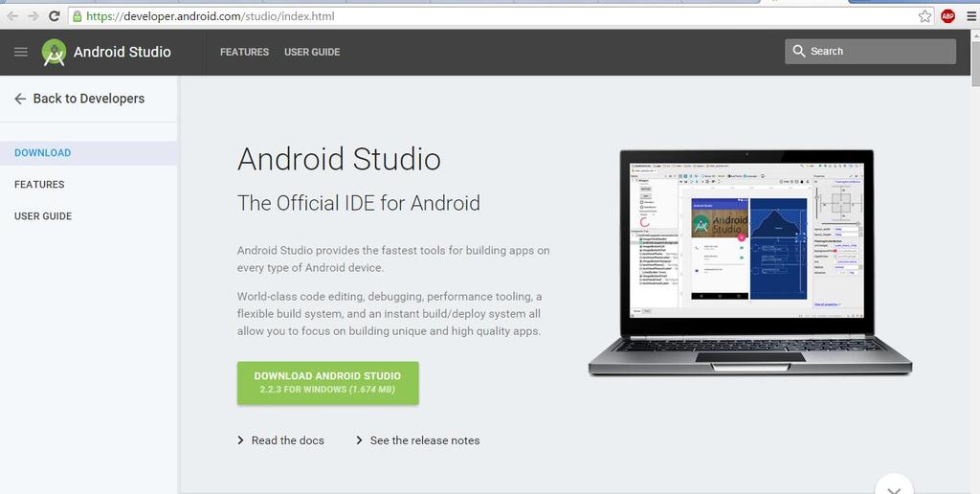
Task: Open USER GUIDE in the top navigation bar
Action: (312, 52)
